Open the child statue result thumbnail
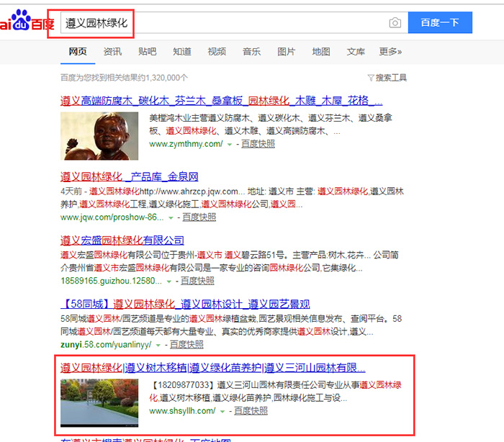 99,135
